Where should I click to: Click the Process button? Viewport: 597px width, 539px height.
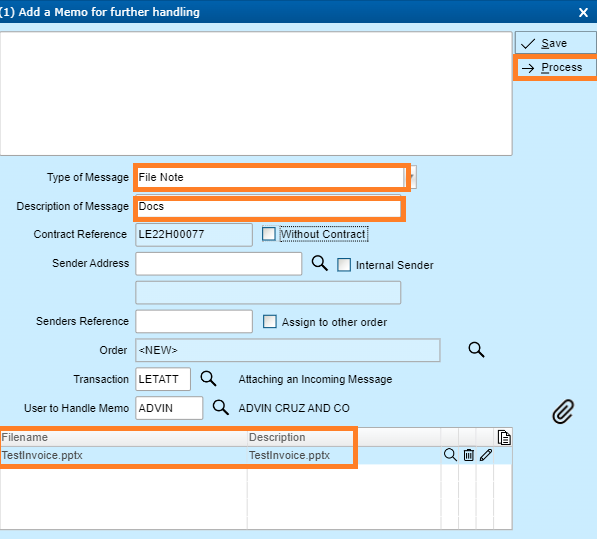point(555,67)
